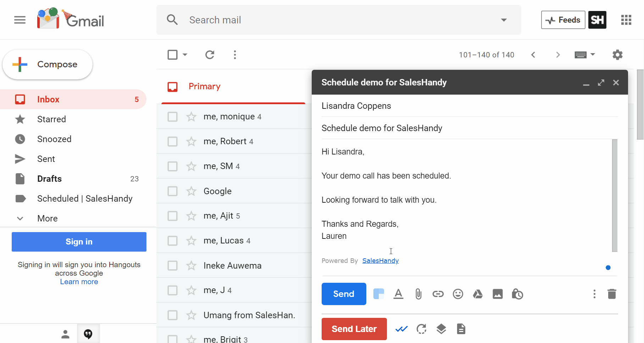Select the me, monique conversation checkbox
Viewport: 644px width, 343px height.
point(172,116)
